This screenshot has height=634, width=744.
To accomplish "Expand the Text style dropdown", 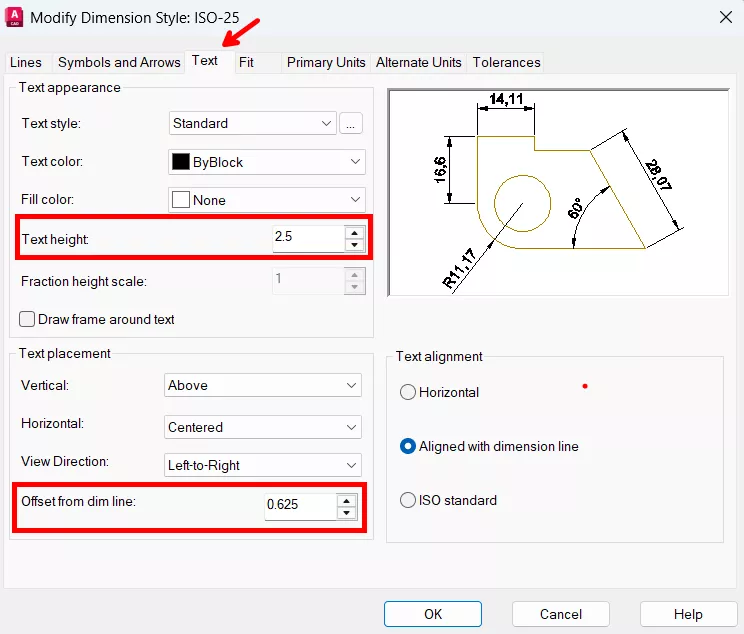I will [x=252, y=124].
